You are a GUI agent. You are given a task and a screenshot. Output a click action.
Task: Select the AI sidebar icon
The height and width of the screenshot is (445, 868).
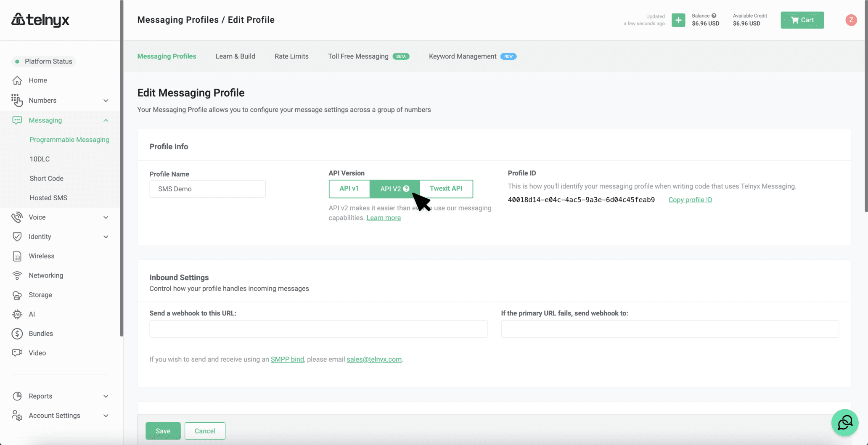tap(17, 314)
